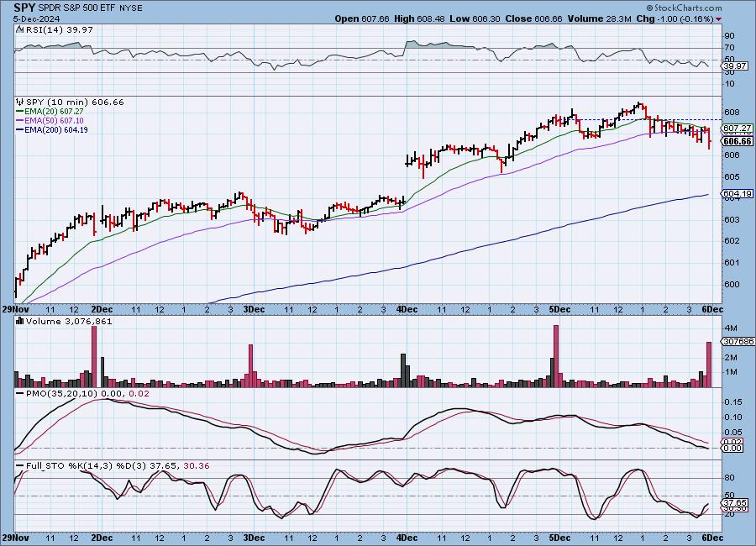
Task: Click the High 608.48 header value
Action: point(419,18)
